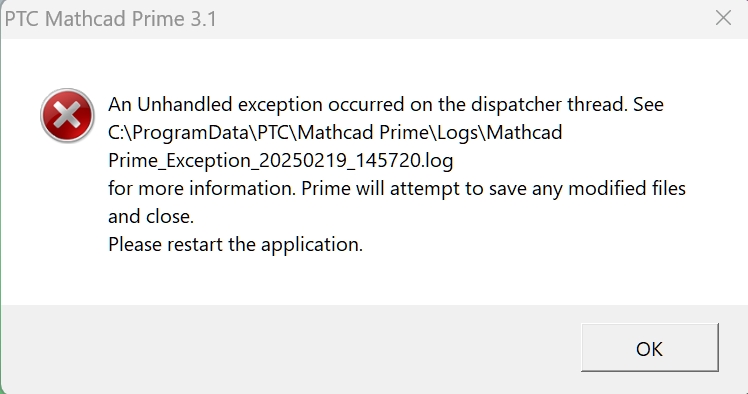The width and height of the screenshot is (748, 394).
Task: Click the word 'See' ending the first line
Action: pos(648,104)
